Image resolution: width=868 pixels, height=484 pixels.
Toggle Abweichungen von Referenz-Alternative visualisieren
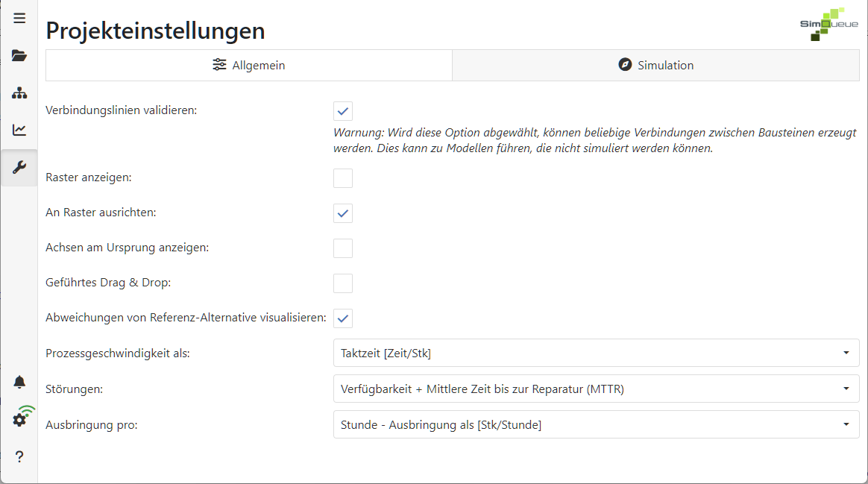pyautogui.click(x=342, y=318)
